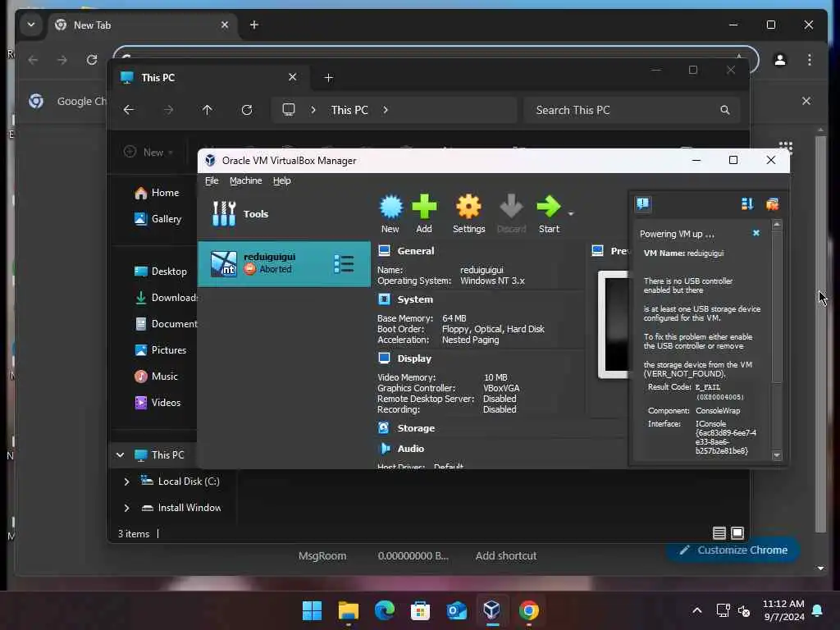Open Gallery in Explorer sidebar
Viewport: 840px width, 630px height.
(158, 218)
